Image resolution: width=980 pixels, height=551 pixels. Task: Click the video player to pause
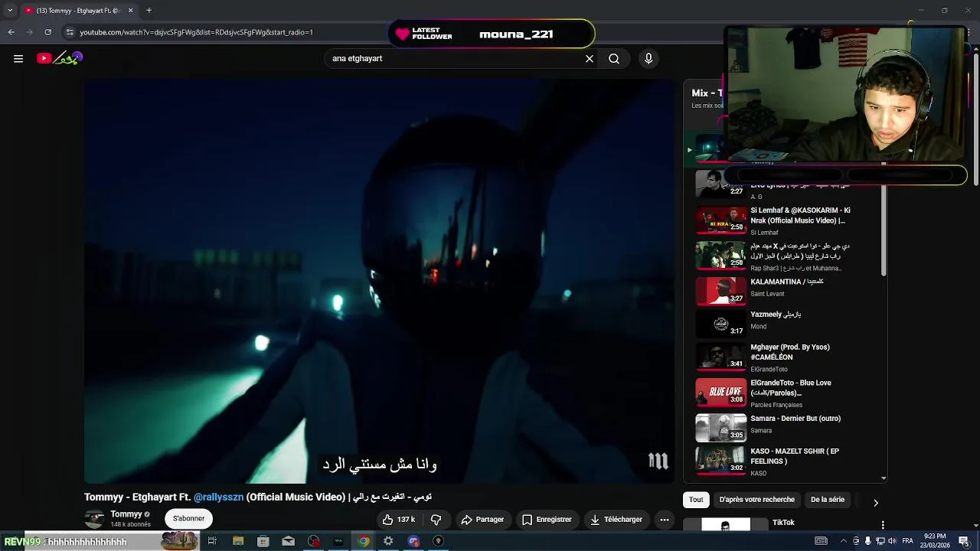point(381,281)
